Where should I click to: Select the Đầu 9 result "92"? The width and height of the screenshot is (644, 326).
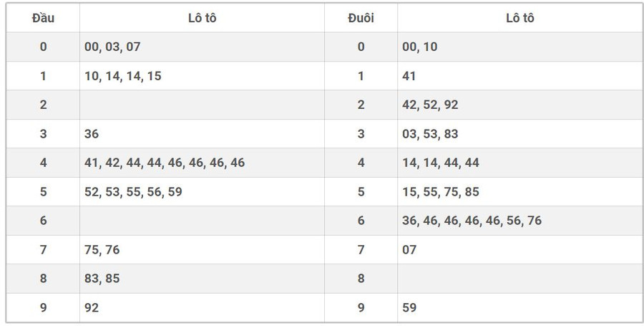(92, 308)
